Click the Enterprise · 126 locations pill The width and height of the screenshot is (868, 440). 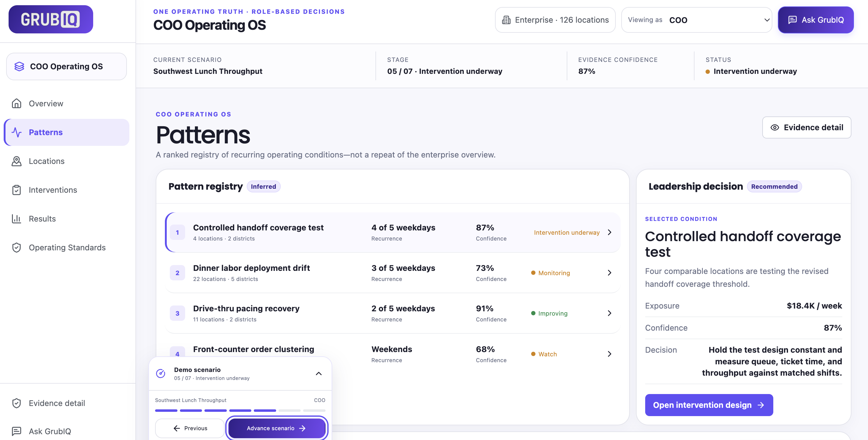click(555, 20)
